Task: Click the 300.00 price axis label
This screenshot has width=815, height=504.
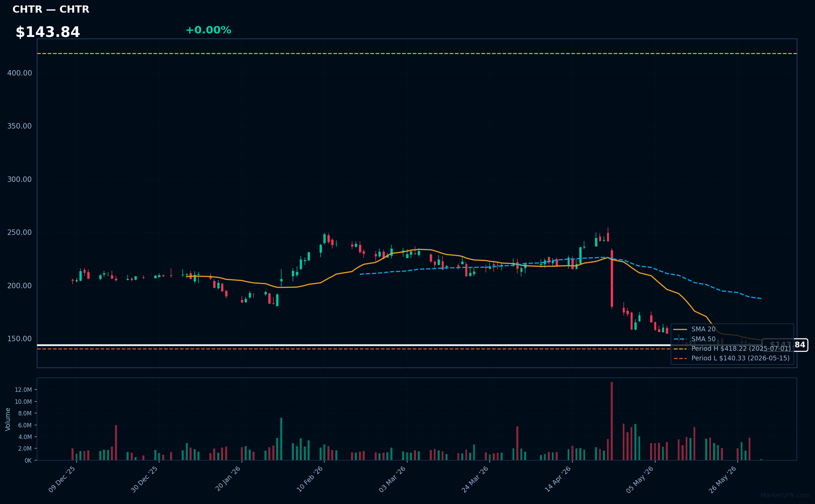Action: click(20, 179)
